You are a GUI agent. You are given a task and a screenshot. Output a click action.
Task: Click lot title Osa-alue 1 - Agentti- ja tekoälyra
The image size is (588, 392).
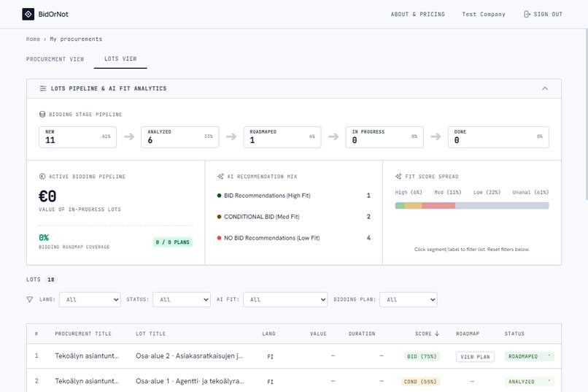pos(190,381)
